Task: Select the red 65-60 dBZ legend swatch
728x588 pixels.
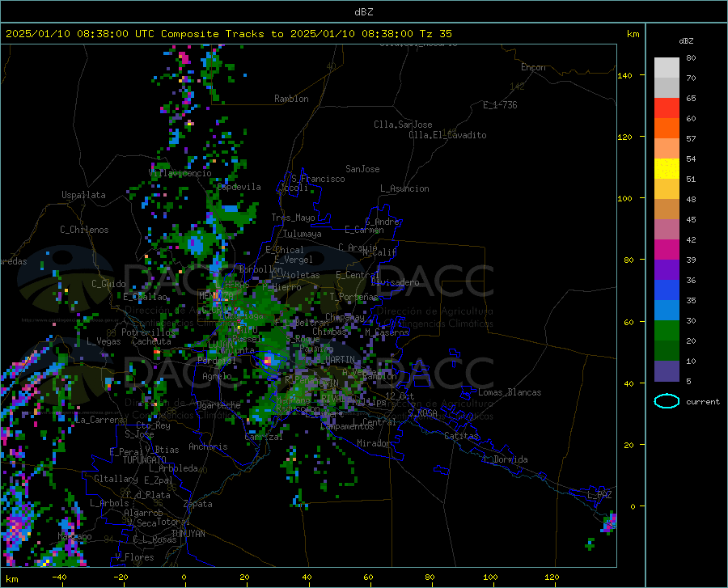Action: point(667,108)
